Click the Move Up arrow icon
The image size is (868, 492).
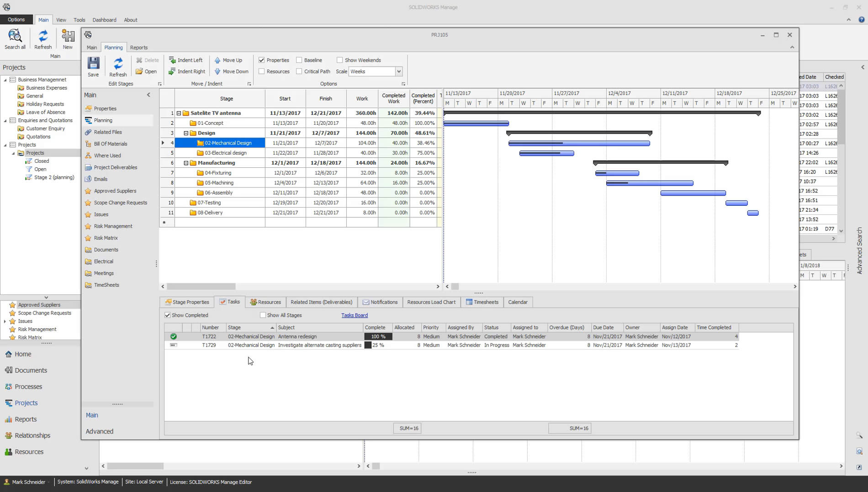(217, 60)
